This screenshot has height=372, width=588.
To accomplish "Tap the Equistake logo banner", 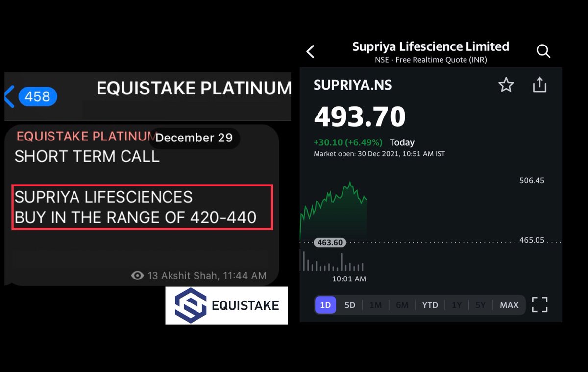I will pos(226,305).
